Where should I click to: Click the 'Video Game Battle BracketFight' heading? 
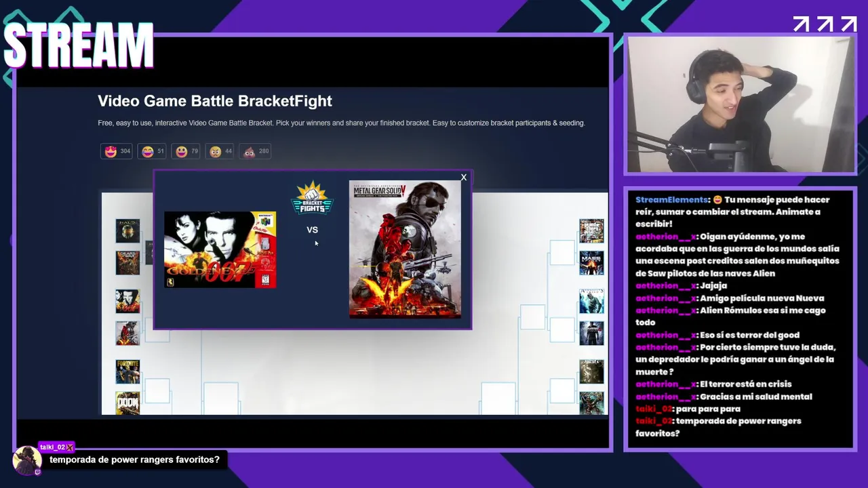click(215, 101)
